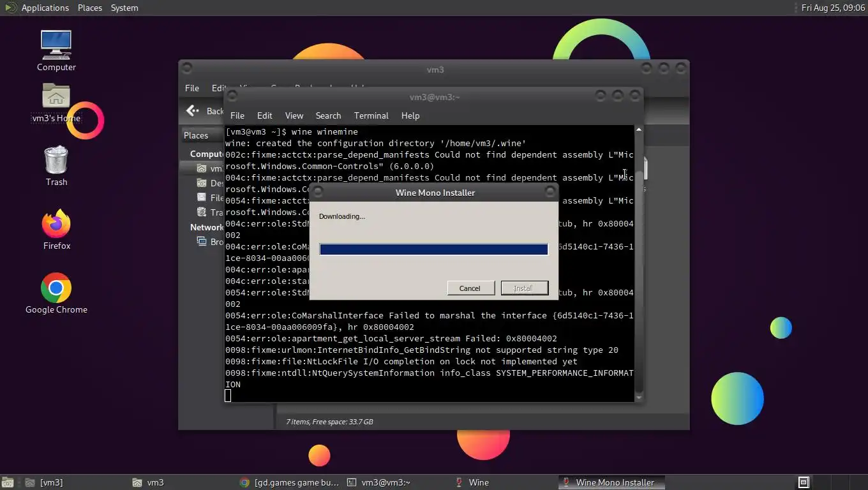Open the terminal's View menu
Viewport: 868px width, 490px height.
[294, 115]
